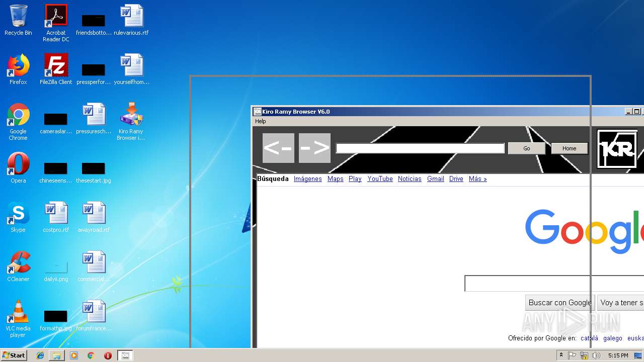Select costpro.rtf document icon
The height and width of the screenshot is (362, 644).
(56, 217)
